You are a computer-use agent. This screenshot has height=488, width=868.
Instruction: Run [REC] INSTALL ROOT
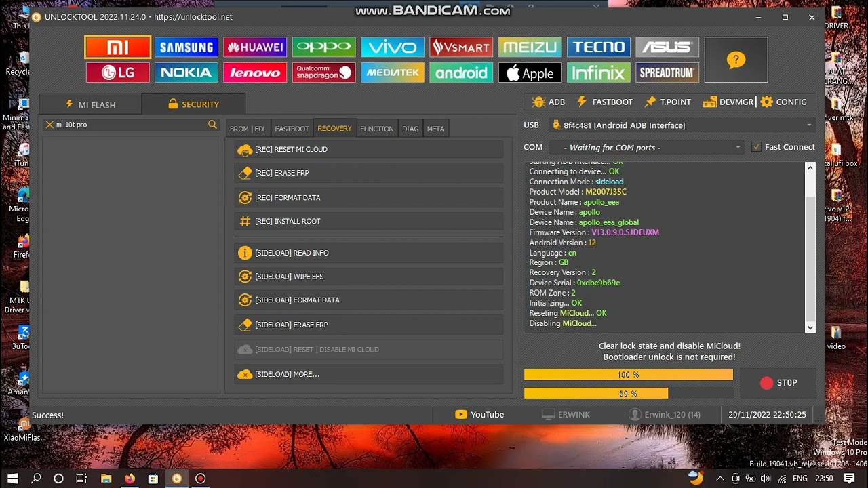[369, 221]
